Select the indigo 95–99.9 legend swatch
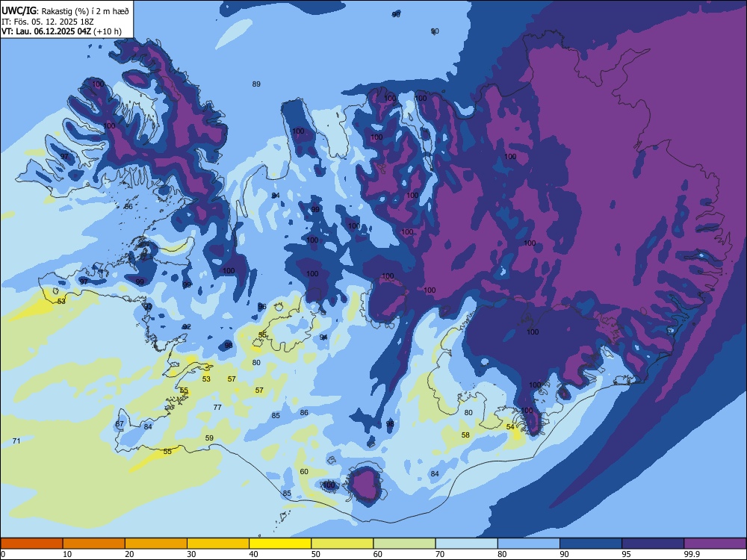This screenshot has height=560, width=747. coord(653,544)
